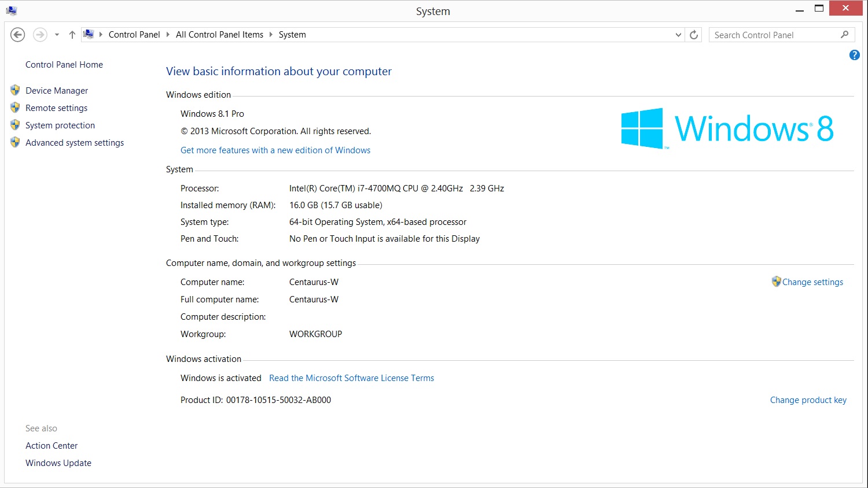Image resolution: width=868 pixels, height=488 pixels.
Task: Click shield icon next to Change settings
Action: pos(777,282)
